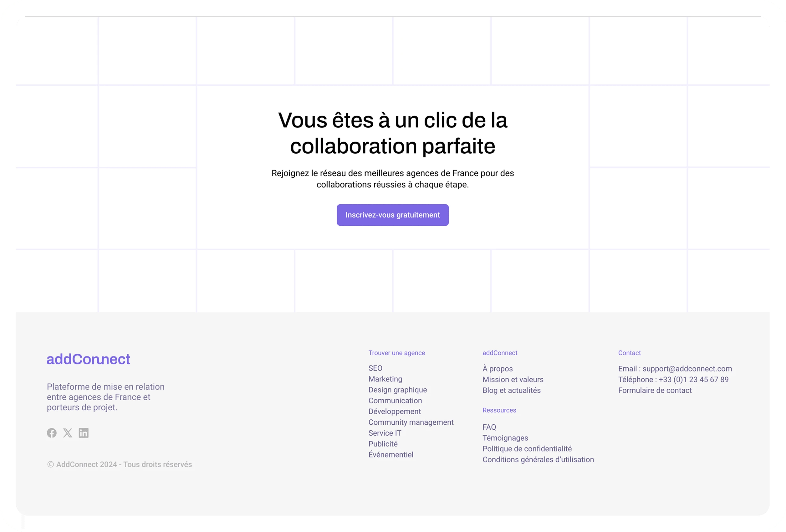
Task: Open Mission et valeurs
Action: click(x=513, y=380)
